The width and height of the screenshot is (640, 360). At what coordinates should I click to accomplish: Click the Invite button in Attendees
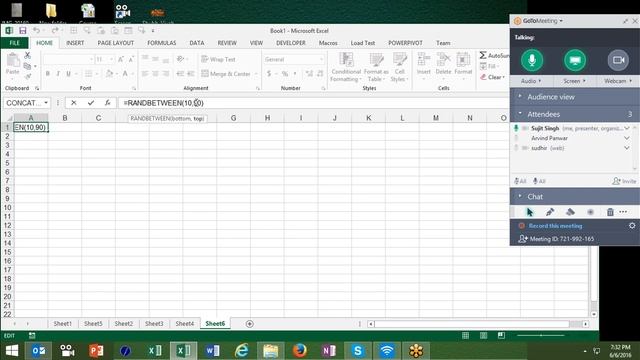click(x=624, y=181)
